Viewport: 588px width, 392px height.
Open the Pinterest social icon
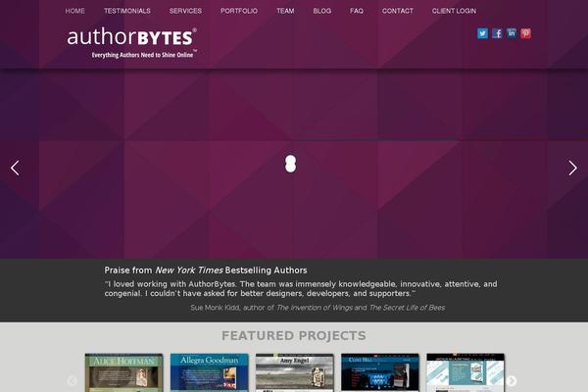pos(525,33)
